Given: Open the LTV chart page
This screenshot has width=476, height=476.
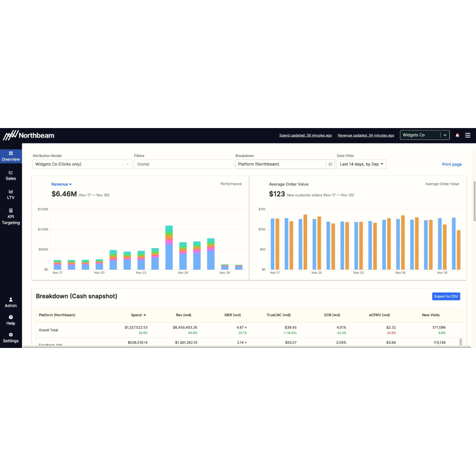Looking at the screenshot, I should (x=10, y=194).
